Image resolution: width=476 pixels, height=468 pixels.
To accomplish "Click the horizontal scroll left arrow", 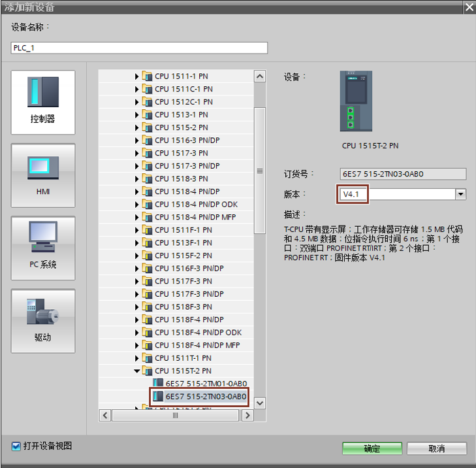I will click(x=105, y=415).
